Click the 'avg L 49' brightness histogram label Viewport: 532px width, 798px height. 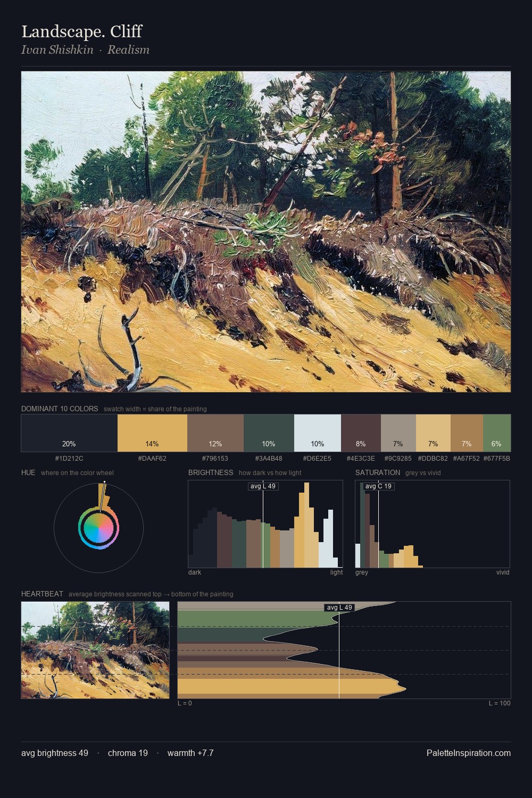(263, 486)
